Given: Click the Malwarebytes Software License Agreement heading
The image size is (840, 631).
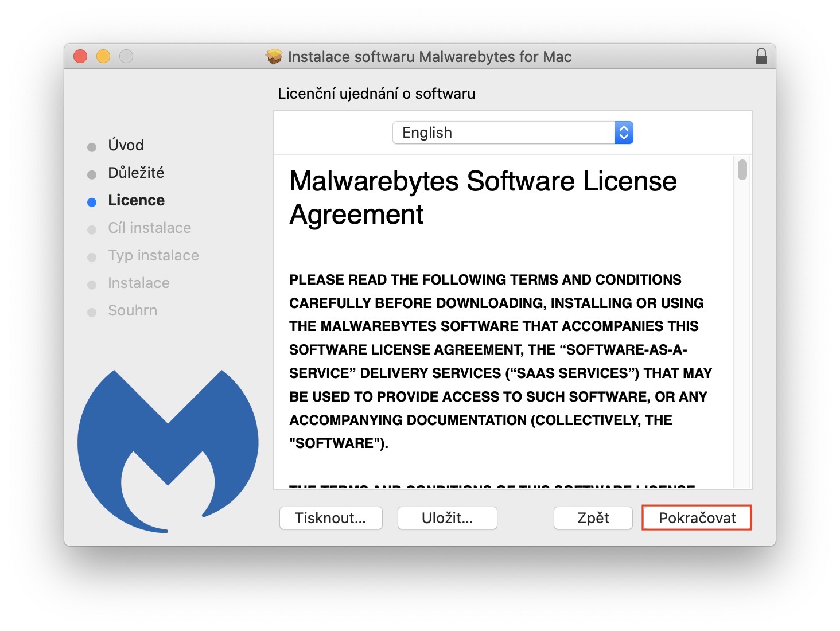Looking at the screenshot, I should 483,197.
